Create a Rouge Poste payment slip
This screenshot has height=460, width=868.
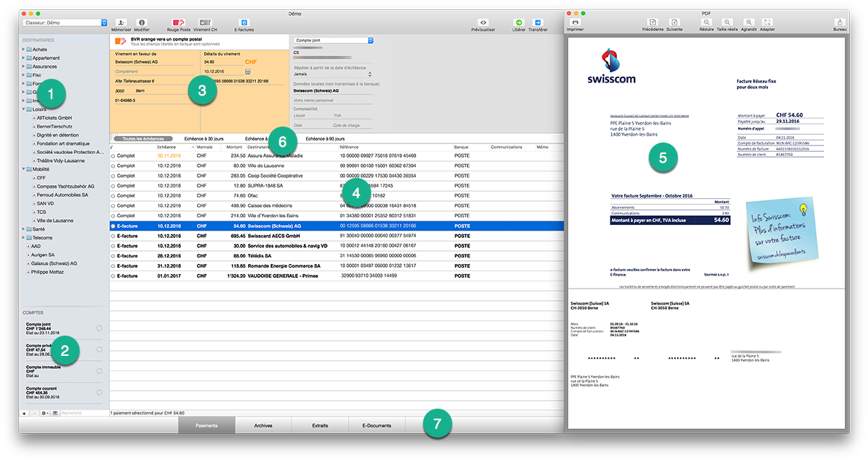point(179,23)
